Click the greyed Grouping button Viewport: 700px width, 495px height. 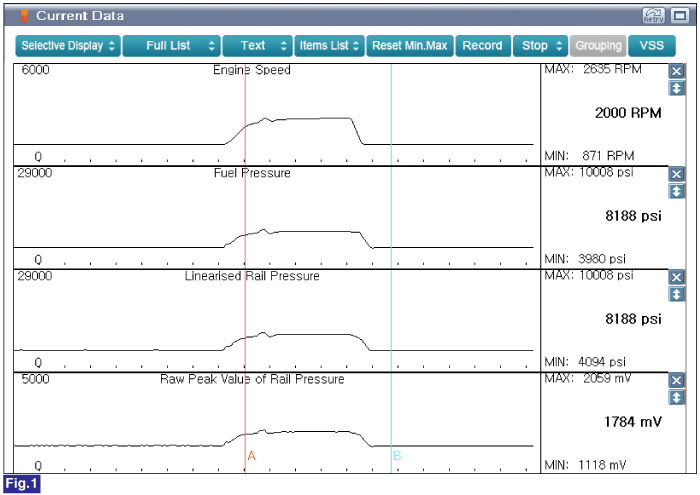(x=598, y=46)
